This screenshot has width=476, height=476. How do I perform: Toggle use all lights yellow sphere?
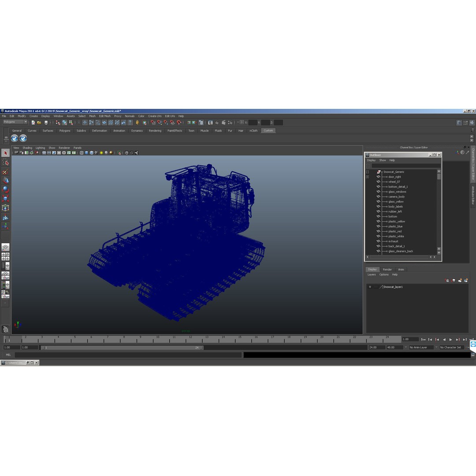click(x=101, y=152)
